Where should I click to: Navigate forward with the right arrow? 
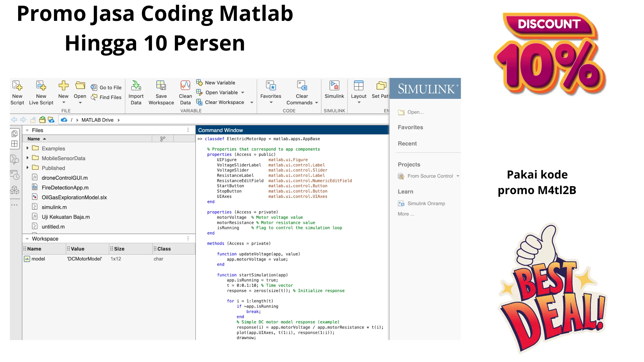[23, 120]
